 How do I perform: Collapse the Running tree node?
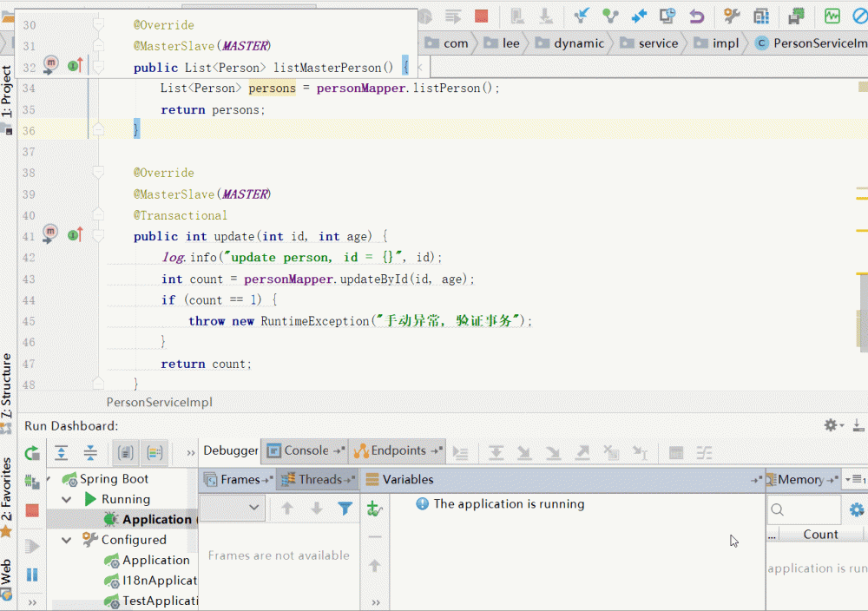(x=67, y=500)
